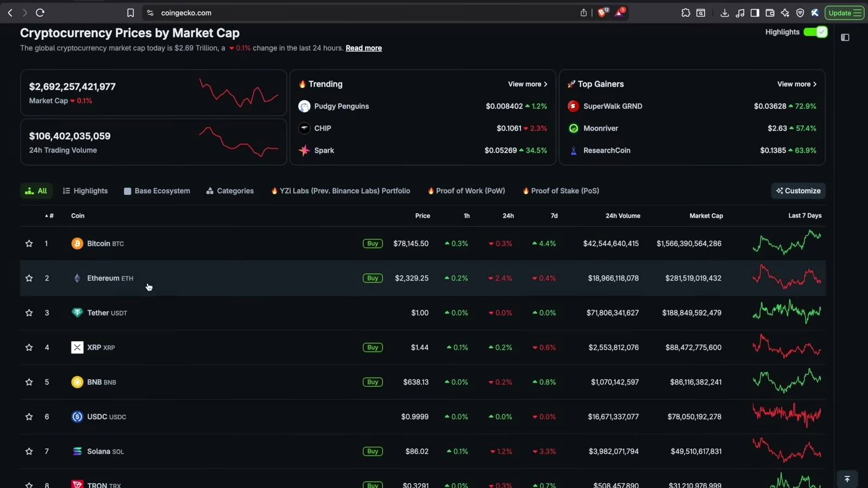Screen dimensions: 868x488
Task: Open the side panel icon at page right
Action: (845, 37)
